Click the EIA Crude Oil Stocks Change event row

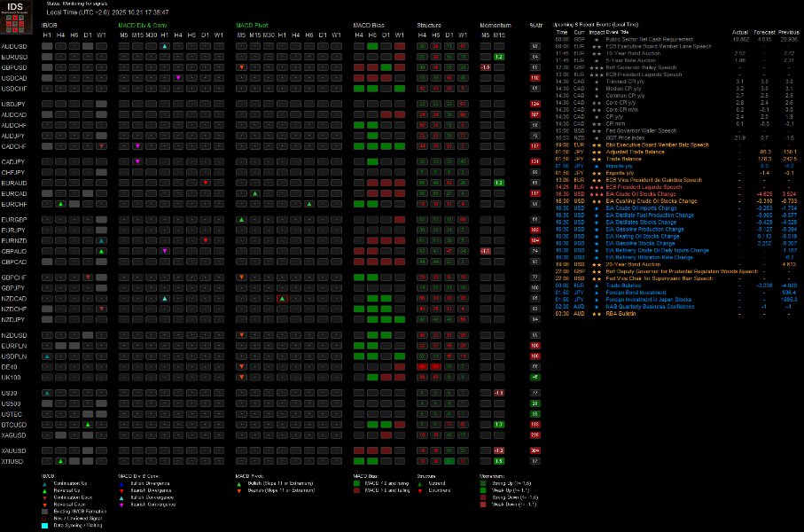coord(675,194)
